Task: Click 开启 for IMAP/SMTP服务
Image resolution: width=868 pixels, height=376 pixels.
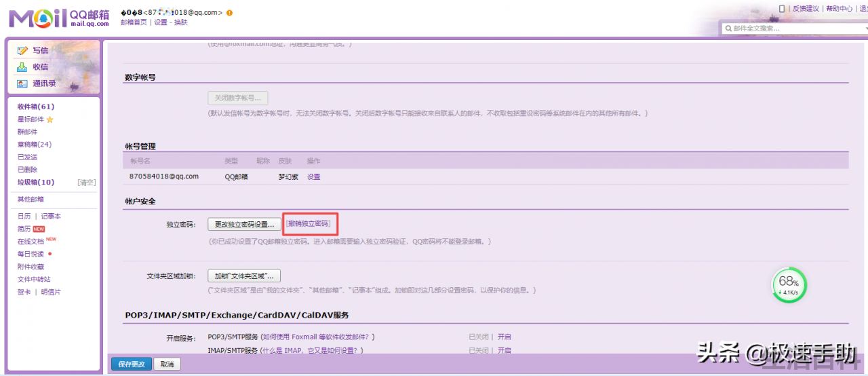Action: click(505, 350)
